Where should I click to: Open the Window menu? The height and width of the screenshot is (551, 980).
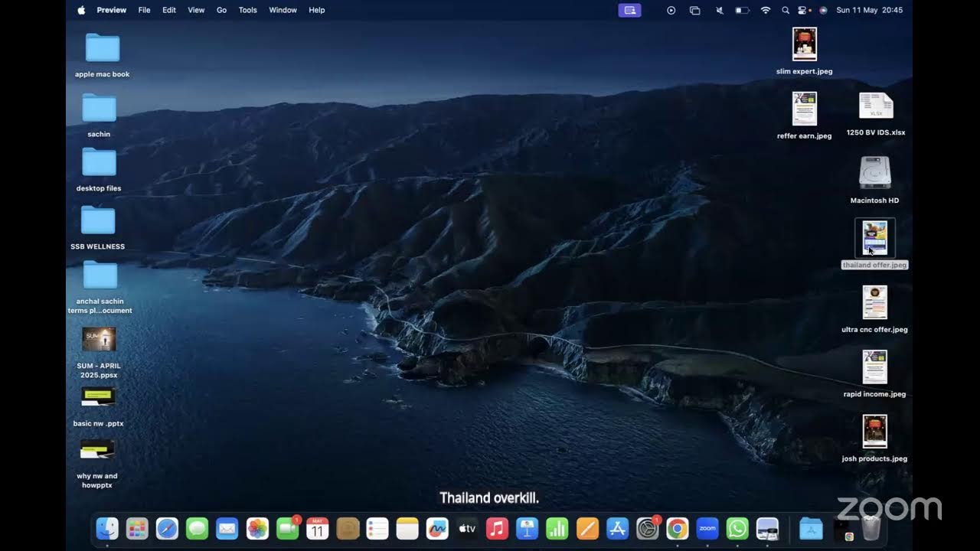point(283,10)
